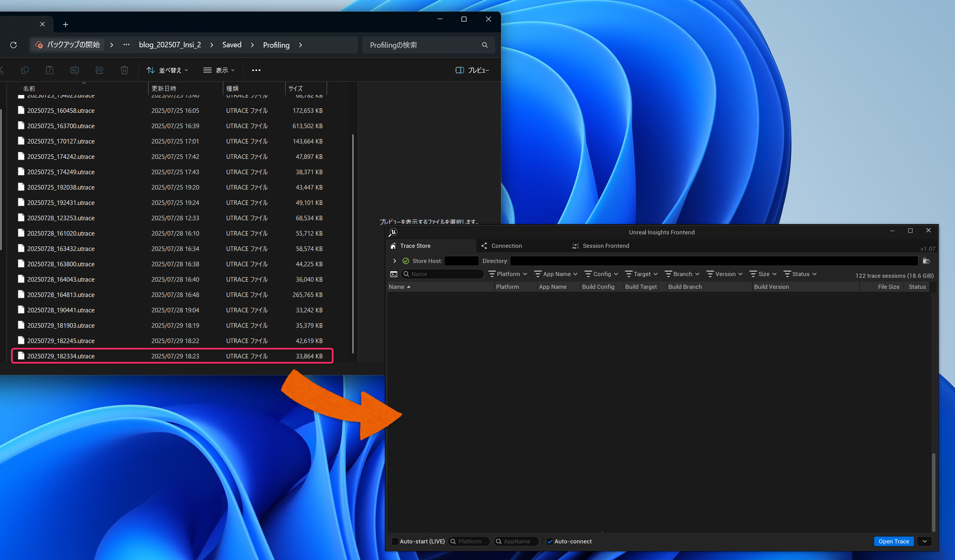Click the paste clipboard icon
Screen dimensions: 955x560
49,70
